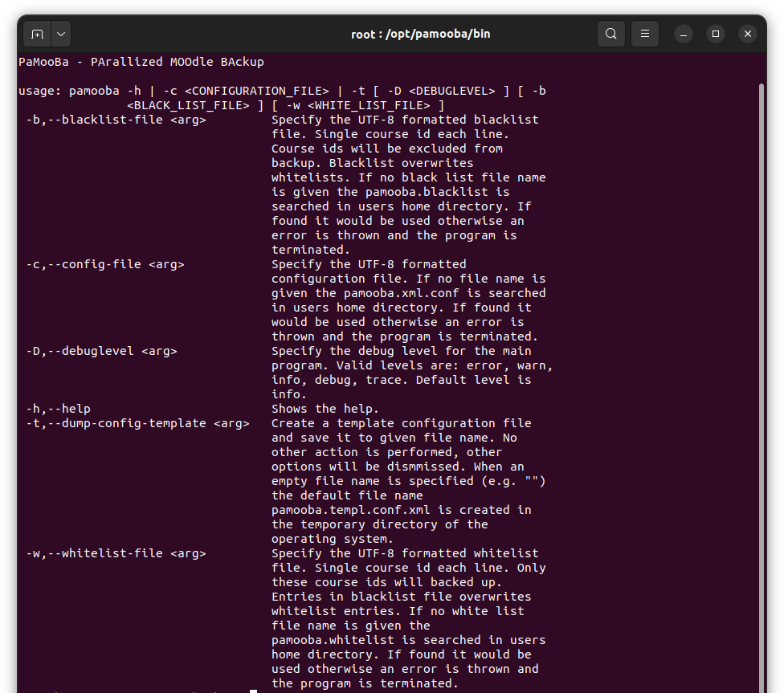
Task: Open the terminal search
Action: [x=611, y=34]
